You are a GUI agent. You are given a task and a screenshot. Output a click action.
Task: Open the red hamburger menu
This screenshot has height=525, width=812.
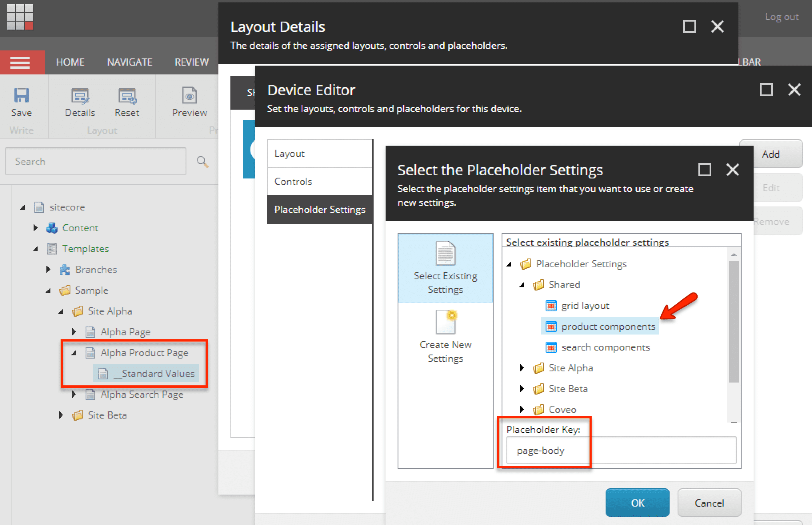tap(20, 62)
